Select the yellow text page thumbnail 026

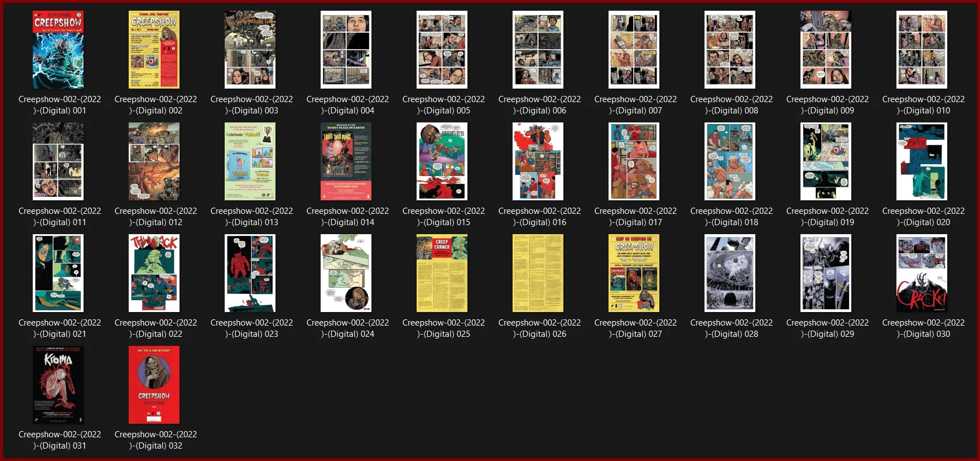pos(538,273)
